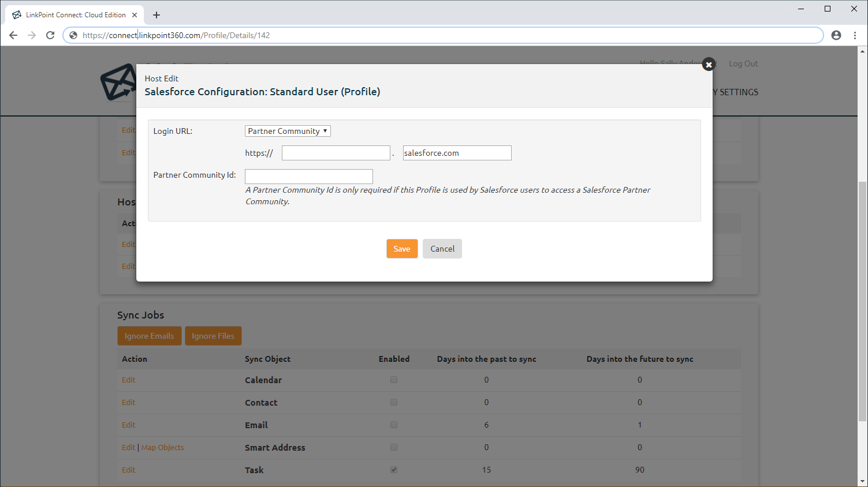868x487 pixels.
Task: Click the Days into the past column header
Action: coord(486,359)
